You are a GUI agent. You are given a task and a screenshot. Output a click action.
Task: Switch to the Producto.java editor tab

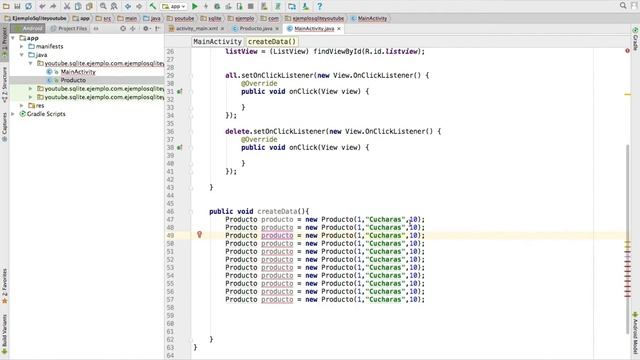[x=256, y=29]
